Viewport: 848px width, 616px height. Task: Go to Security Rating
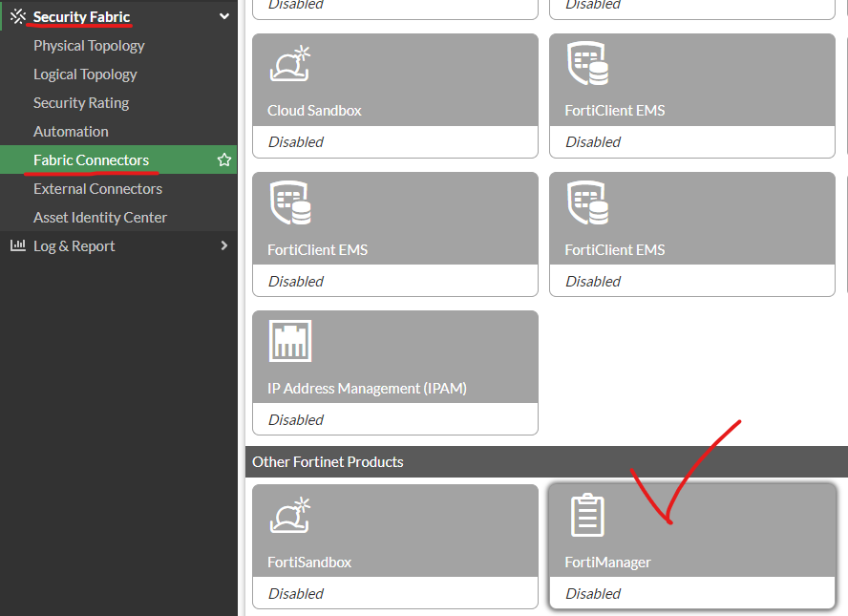coord(81,103)
